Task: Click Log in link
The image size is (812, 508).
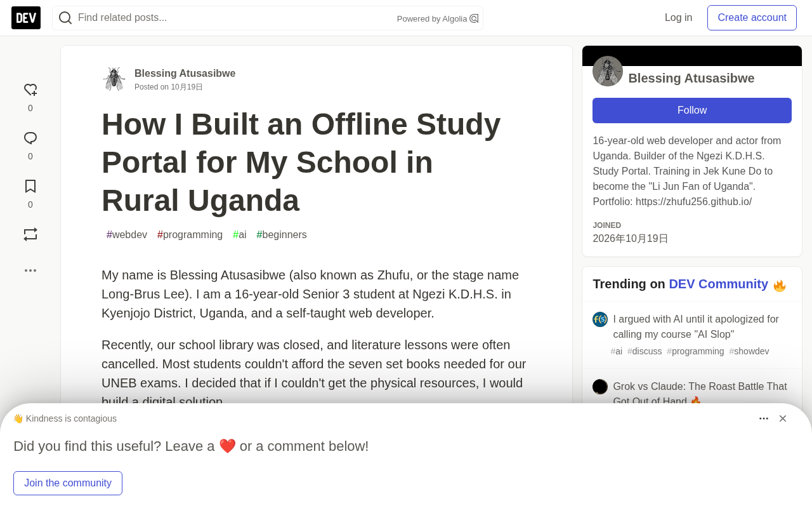Action: (678, 18)
